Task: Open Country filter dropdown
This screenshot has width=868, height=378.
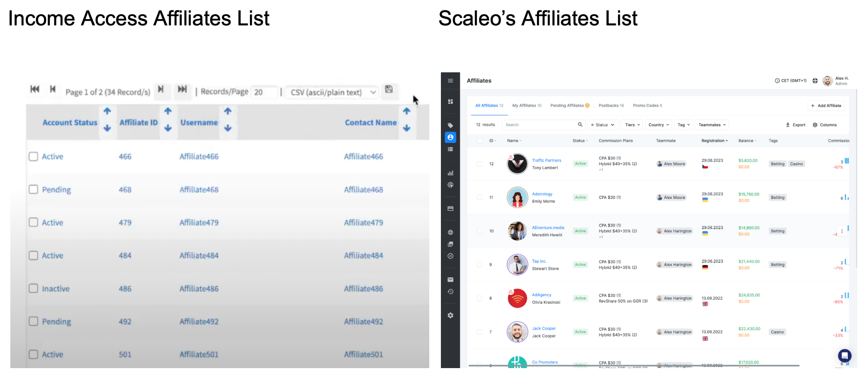Action: (x=659, y=125)
